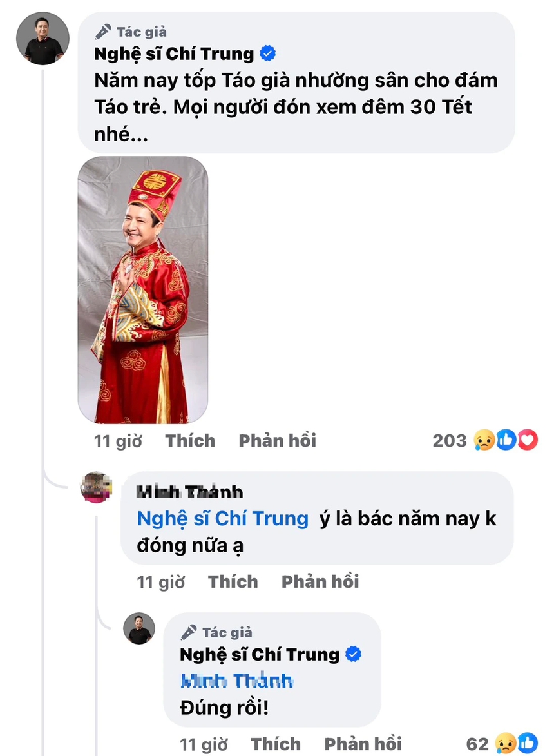554x756 pixels.
Task: View the 203 reactions count
Action: pos(449,441)
